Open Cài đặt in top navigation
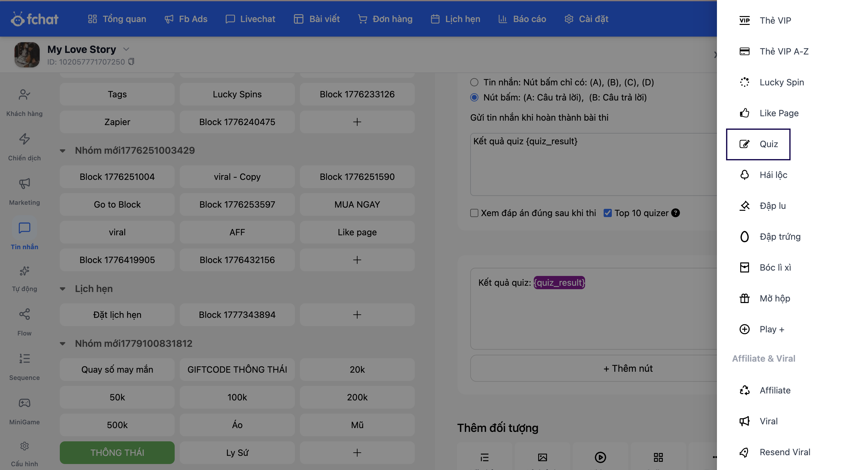Screen dimensions: 868x470 586,19
